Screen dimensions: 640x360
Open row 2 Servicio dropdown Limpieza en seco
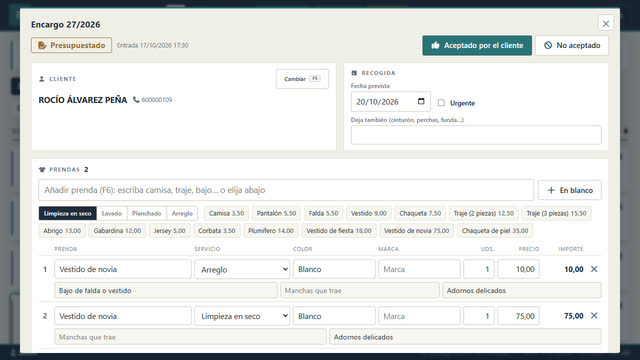(x=242, y=316)
